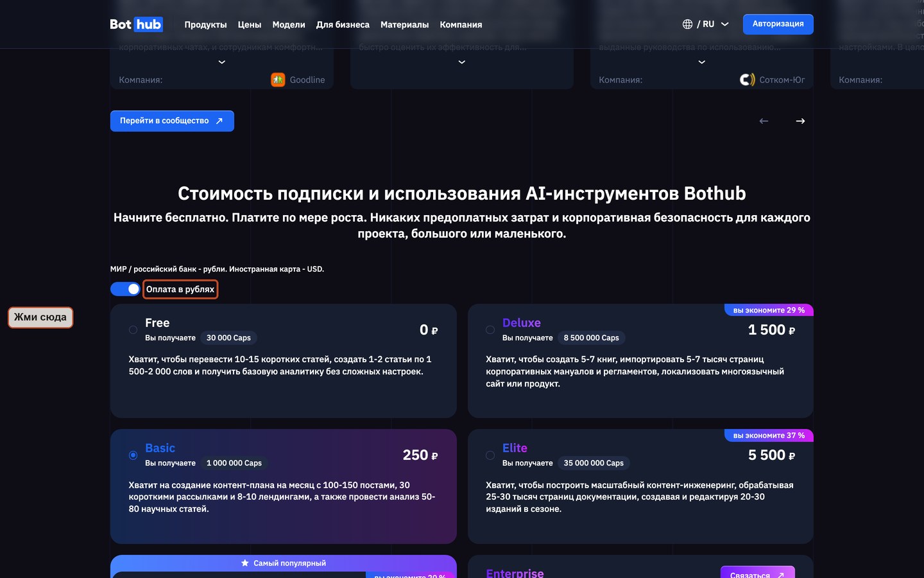Click the Оплата в рублях label
This screenshot has width=924, height=578.
pyautogui.click(x=180, y=289)
